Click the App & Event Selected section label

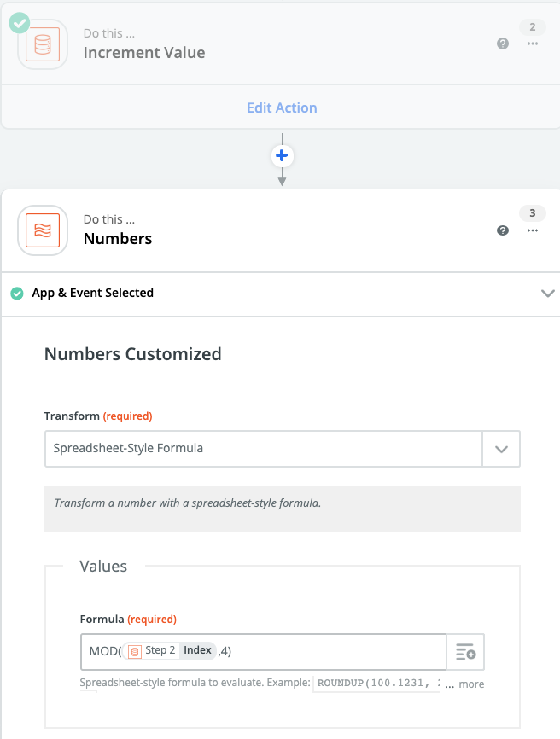(x=92, y=293)
